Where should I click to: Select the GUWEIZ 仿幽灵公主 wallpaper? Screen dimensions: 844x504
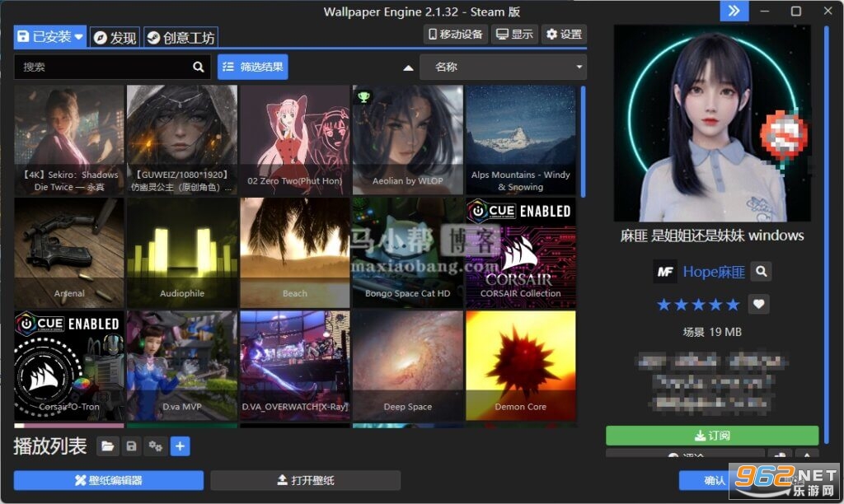click(182, 139)
